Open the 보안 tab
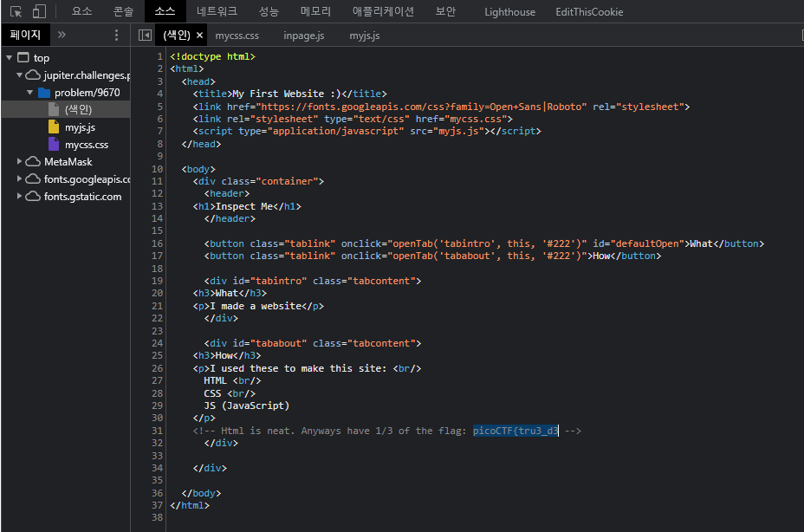This screenshot has height=532, width=804. (x=445, y=11)
